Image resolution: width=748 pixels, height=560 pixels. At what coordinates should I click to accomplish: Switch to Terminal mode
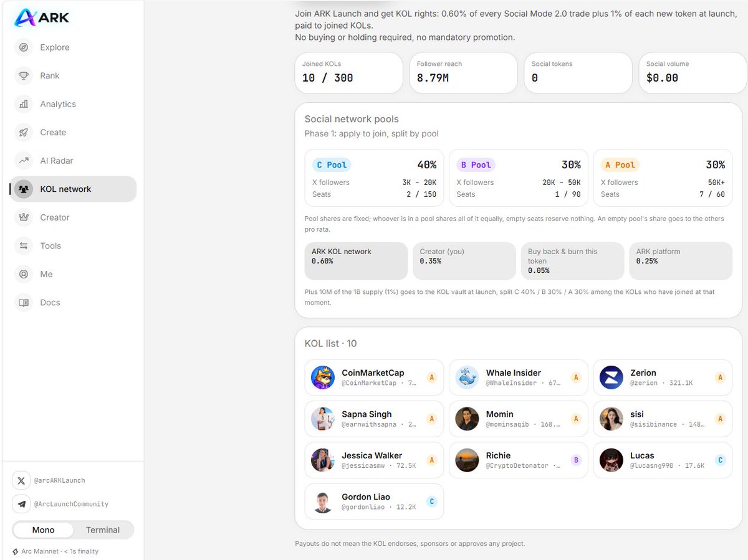coord(103,529)
